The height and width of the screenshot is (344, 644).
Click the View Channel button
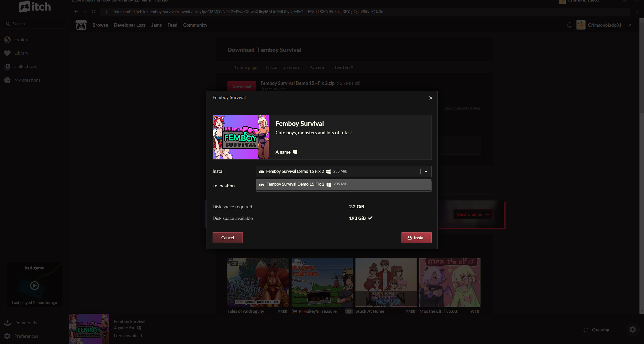coord(473,214)
